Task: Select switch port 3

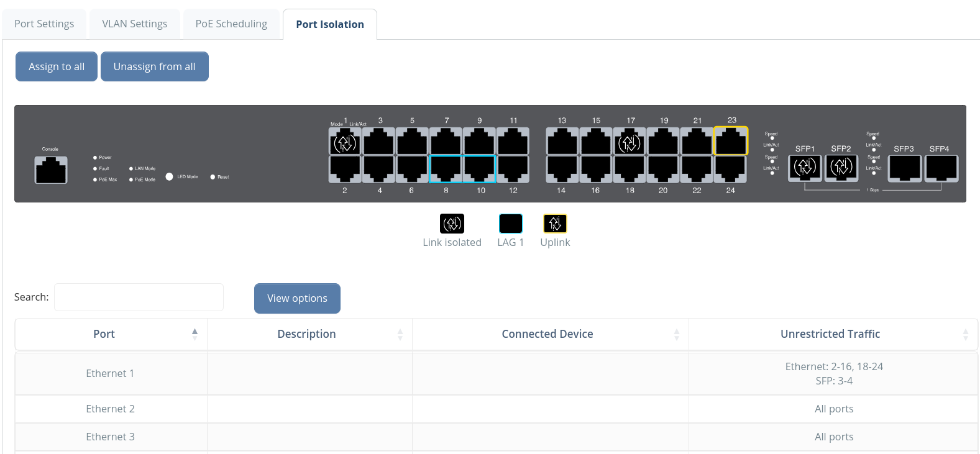Action: click(378, 142)
